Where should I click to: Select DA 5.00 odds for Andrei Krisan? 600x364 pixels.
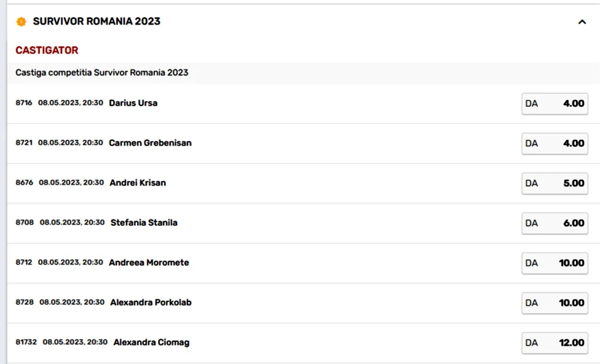click(554, 183)
